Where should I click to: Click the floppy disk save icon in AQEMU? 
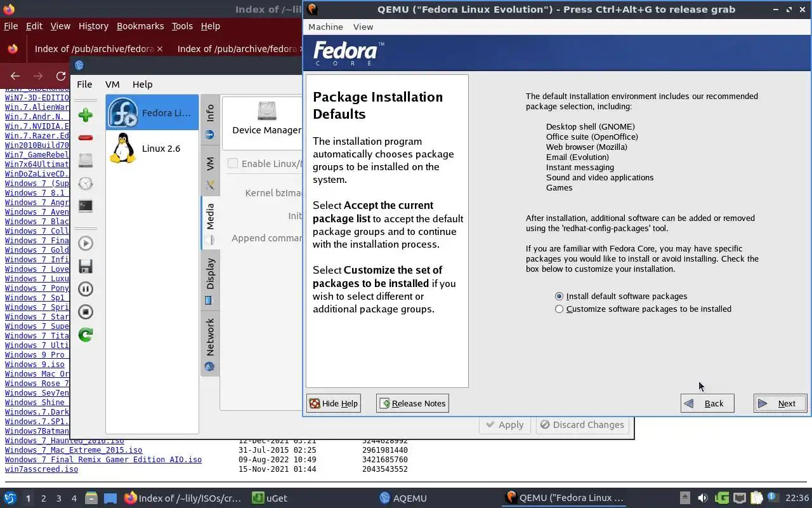pyautogui.click(x=86, y=266)
